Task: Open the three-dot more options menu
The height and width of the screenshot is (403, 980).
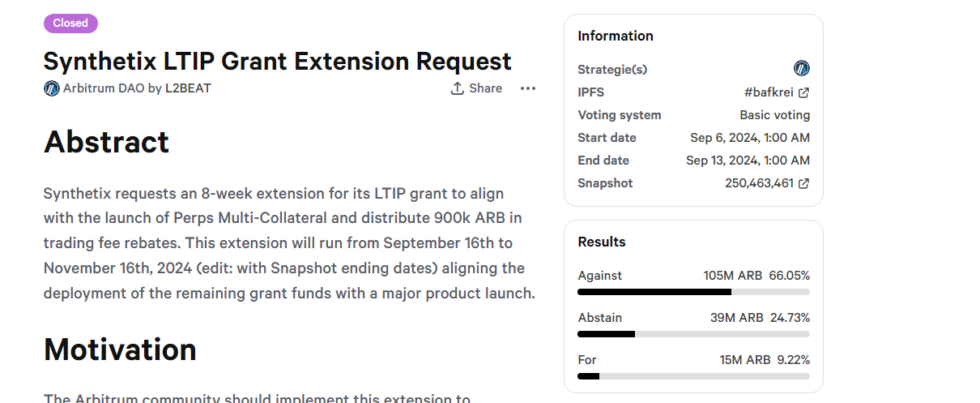Action: [x=528, y=88]
